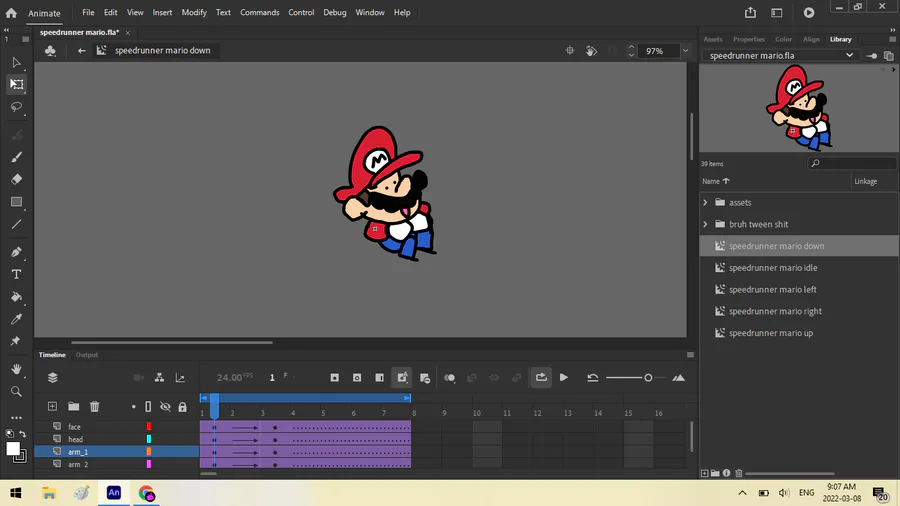
Task: Insert keyframe from timeline toolbar
Action: [335, 377]
